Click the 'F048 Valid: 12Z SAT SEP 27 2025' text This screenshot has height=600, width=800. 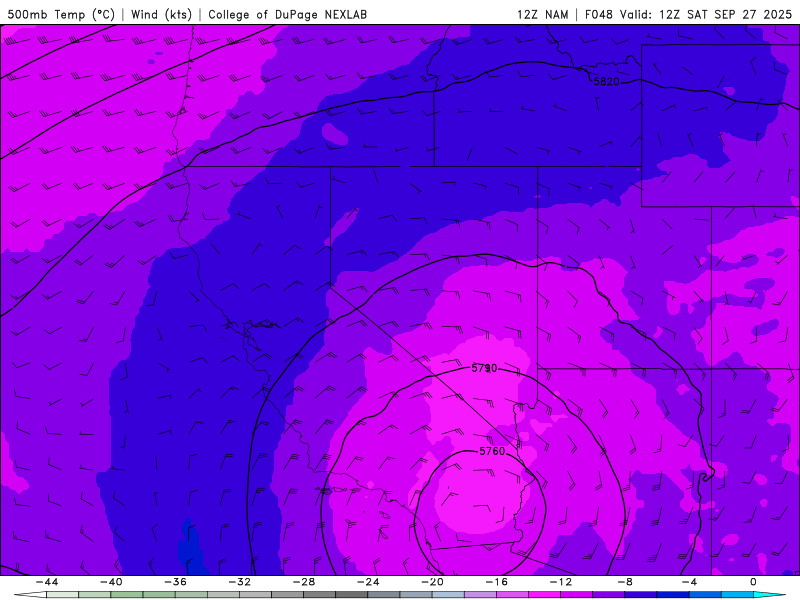(688, 14)
